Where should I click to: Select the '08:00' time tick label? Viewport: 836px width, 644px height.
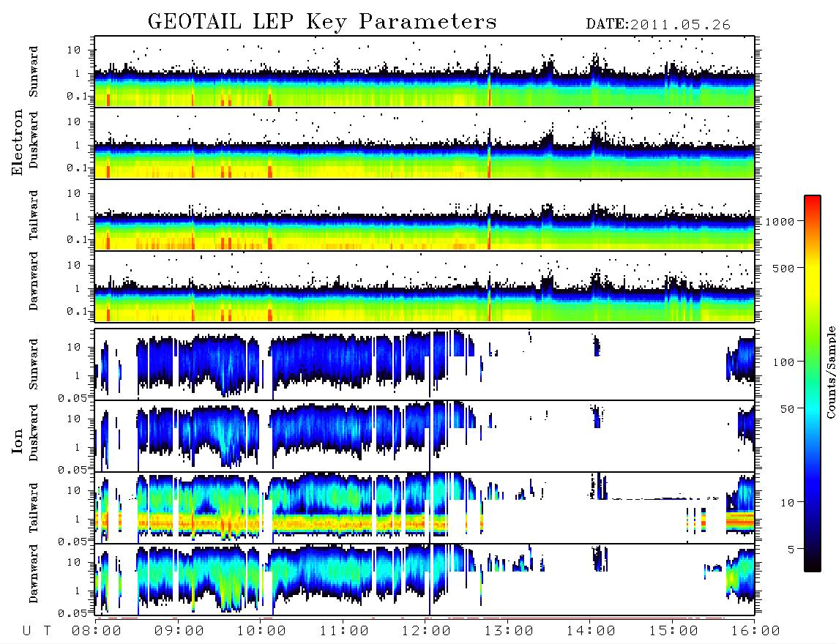tap(97, 631)
